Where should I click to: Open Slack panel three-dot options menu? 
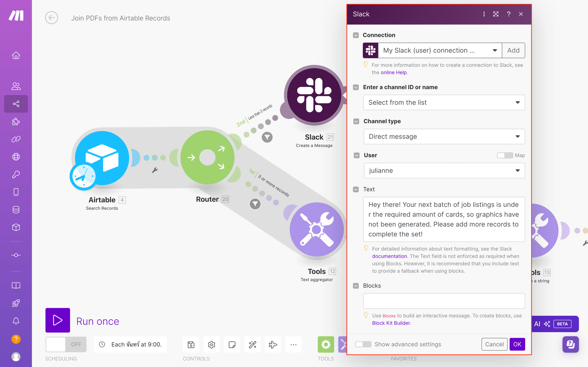tap(484, 14)
